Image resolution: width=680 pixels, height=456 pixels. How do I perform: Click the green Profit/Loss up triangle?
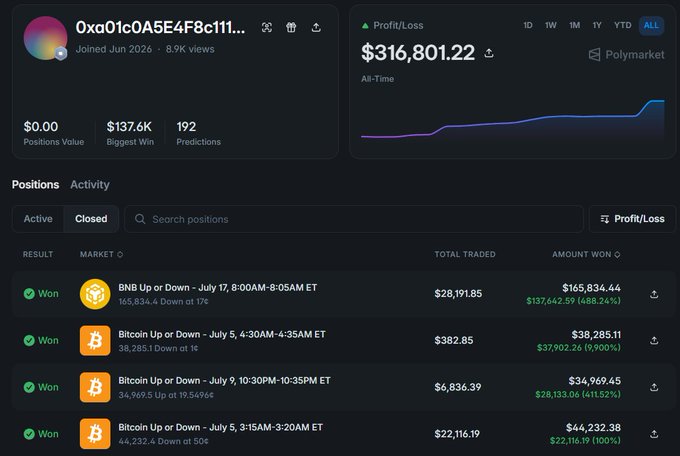[x=365, y=26]
